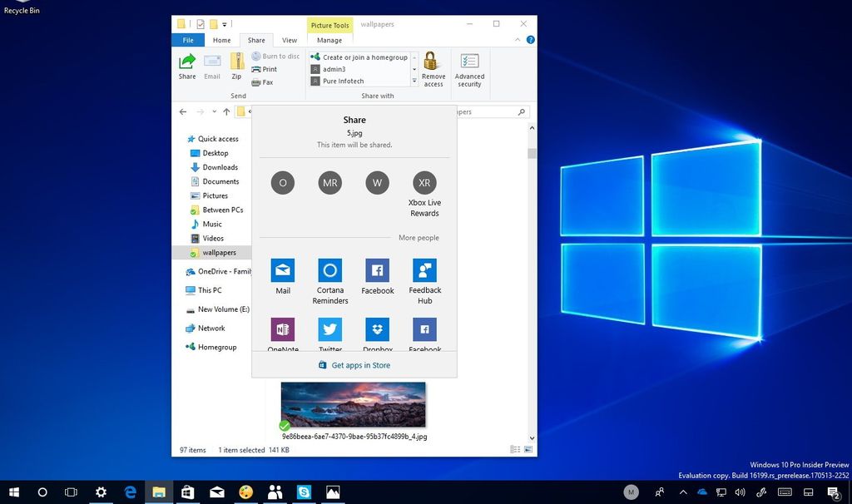Send the file to Dropbox
852x504 pixels.
click(x=377, y=333)
